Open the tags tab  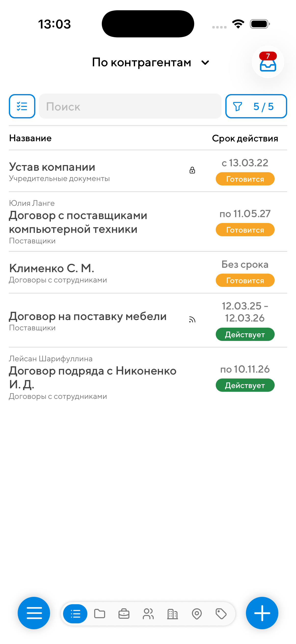221,614
